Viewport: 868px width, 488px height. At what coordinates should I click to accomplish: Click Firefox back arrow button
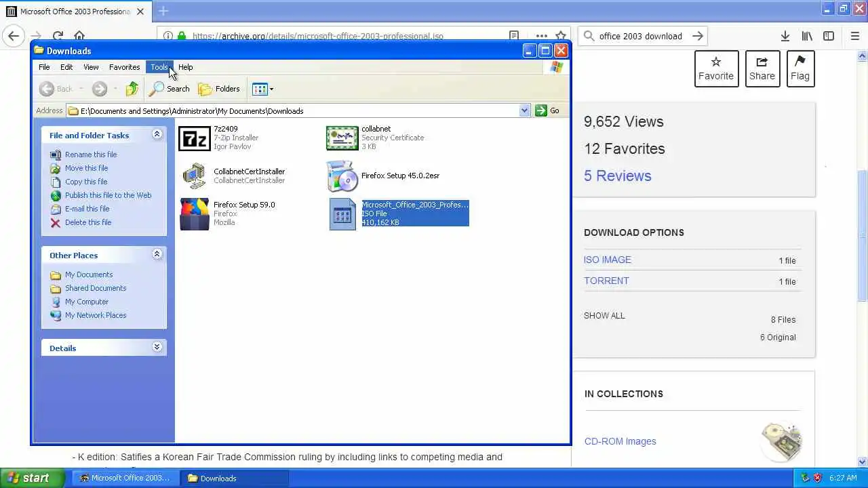(14, 36)
